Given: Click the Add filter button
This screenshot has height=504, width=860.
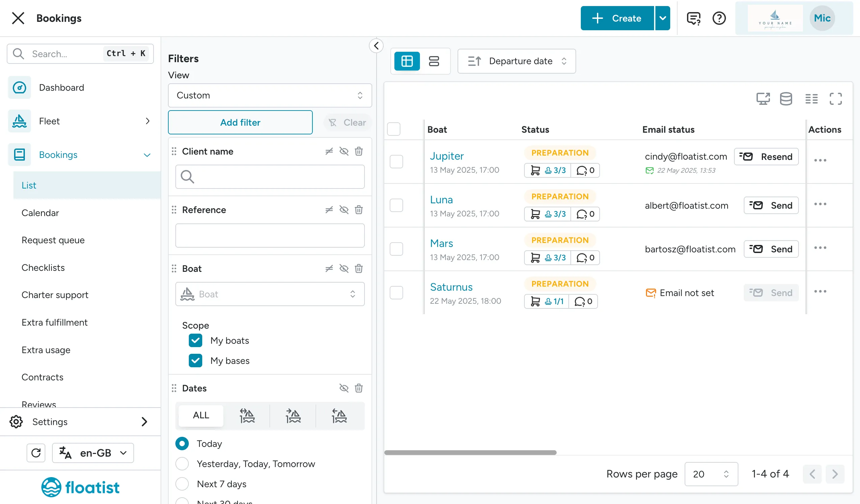Looking at the screenshot, I should (240, 122).
